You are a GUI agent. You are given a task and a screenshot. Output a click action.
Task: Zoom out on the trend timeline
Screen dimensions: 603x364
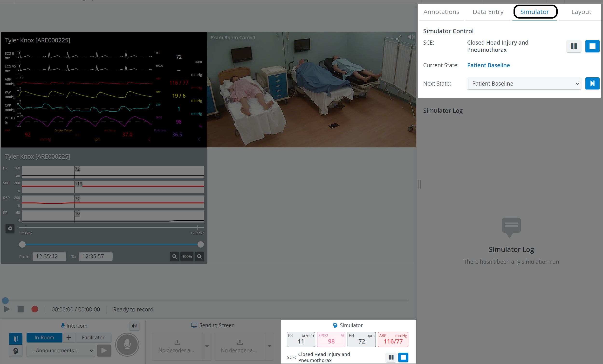click(174, 256)
